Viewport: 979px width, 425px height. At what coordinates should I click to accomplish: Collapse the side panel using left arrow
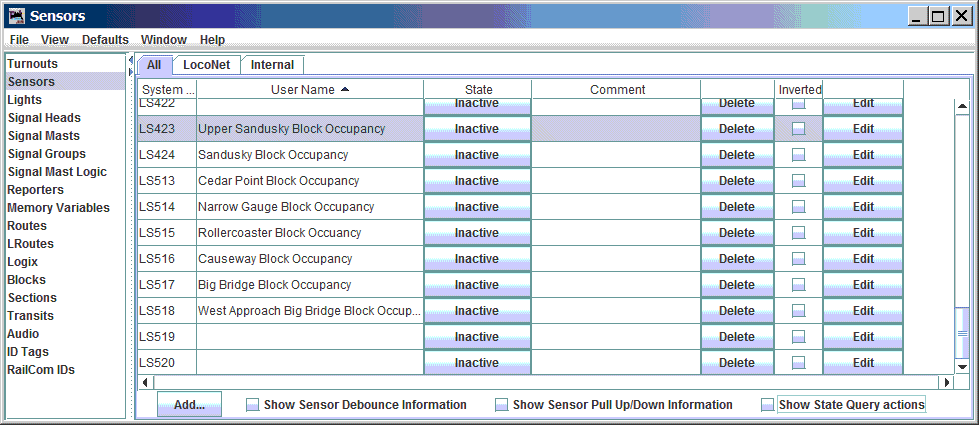130,61
